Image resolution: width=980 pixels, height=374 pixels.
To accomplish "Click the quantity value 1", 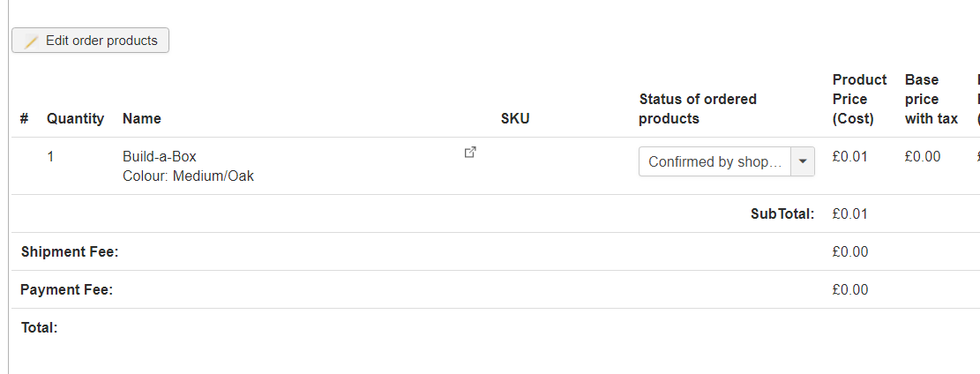I will coord(50,156).
